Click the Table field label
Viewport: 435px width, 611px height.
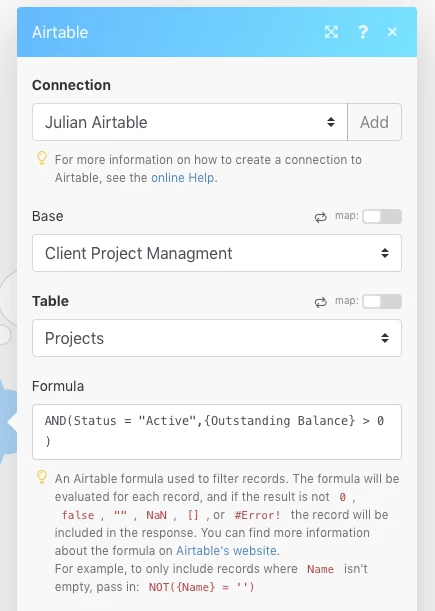click(50, 301)
